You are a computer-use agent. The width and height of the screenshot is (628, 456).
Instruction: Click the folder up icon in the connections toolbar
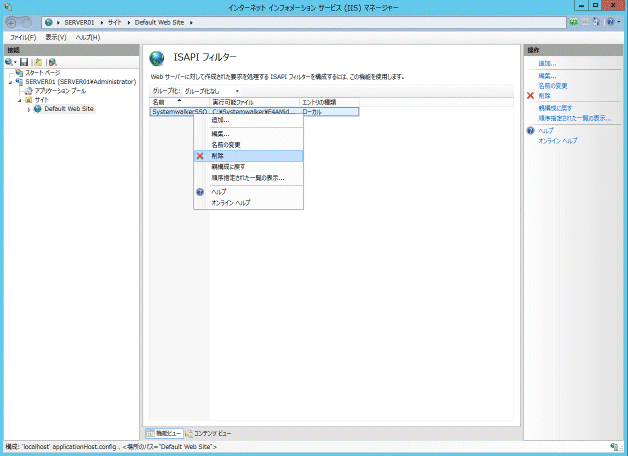click(x=38, y=62)
